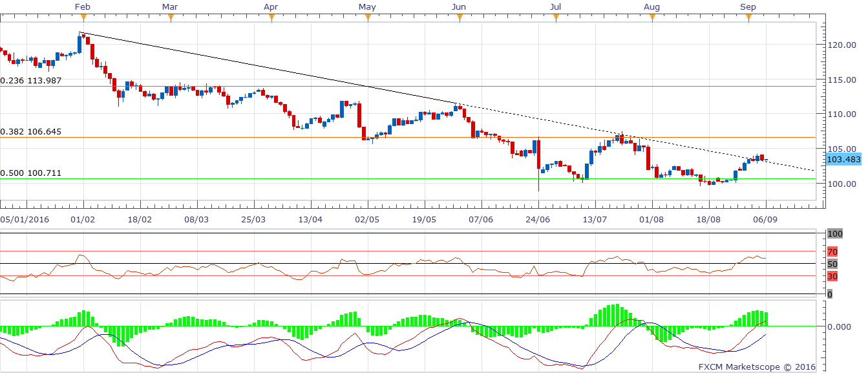868x373 pixels.
Task: Click the 13/07 date axis label
Action: 595,220
